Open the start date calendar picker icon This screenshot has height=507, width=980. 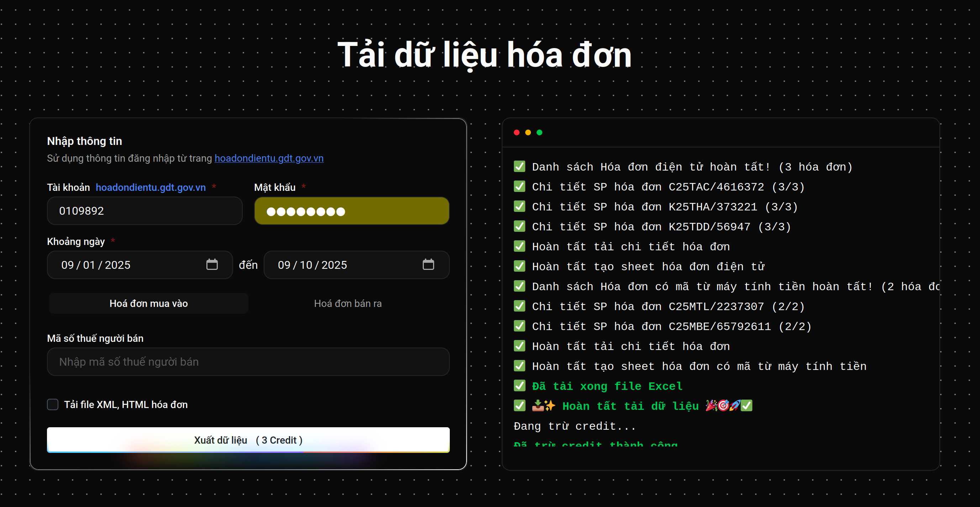click(x=212, y=265)
